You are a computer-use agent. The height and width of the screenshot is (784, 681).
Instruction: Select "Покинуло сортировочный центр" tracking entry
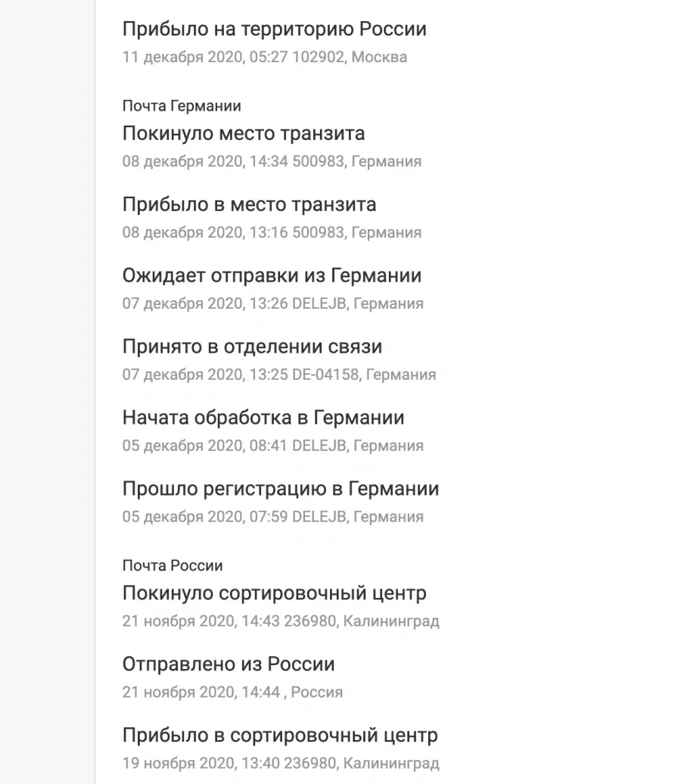[x=274, y=593]
